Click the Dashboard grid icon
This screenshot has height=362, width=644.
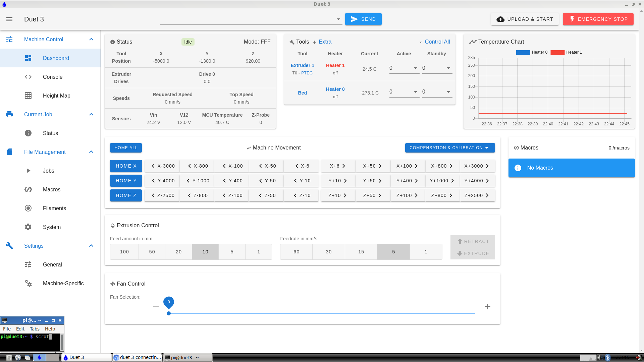coord(28,58)
